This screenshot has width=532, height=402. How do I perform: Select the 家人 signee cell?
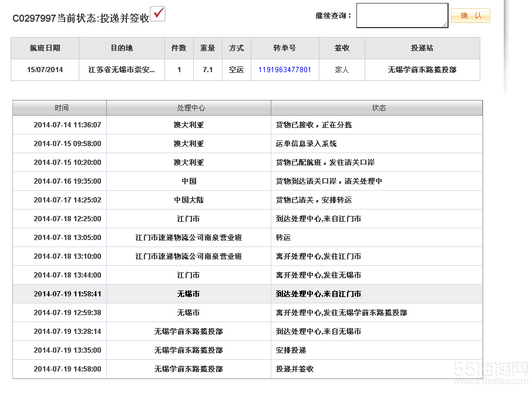(342, 70)
